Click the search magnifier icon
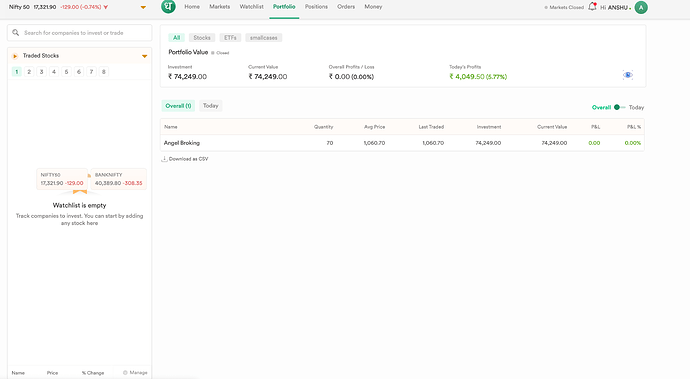Viewport: 690px width, 379px height. click(15, 33)
